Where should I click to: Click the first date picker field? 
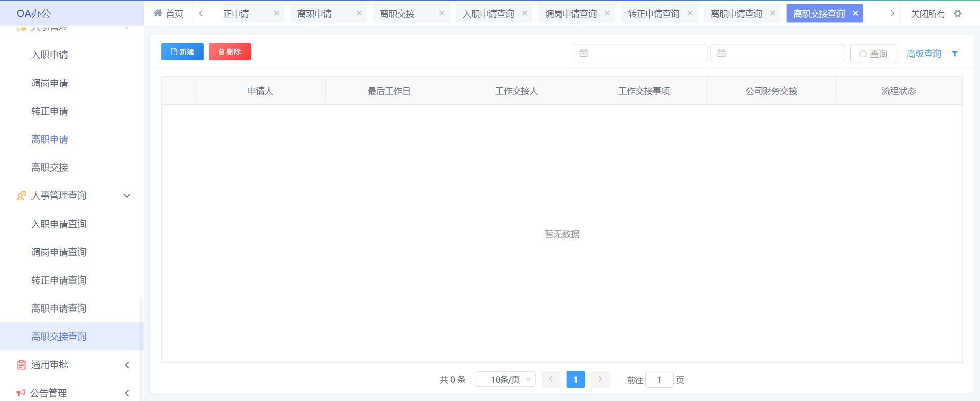[640, 53]
